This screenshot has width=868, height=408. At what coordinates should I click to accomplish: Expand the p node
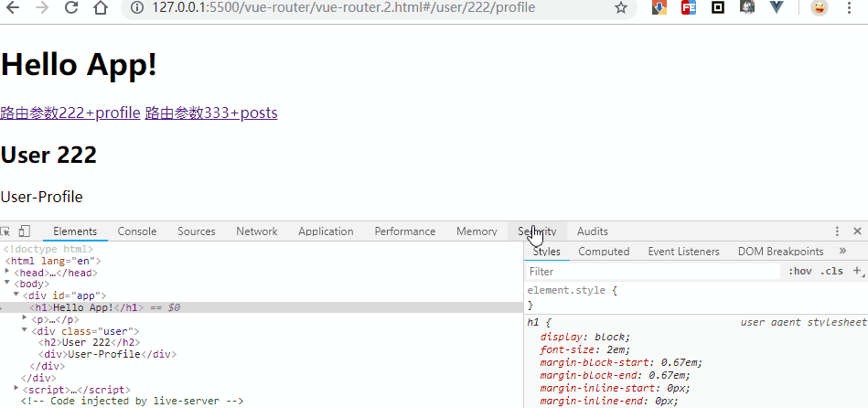(x=25, y=318)
